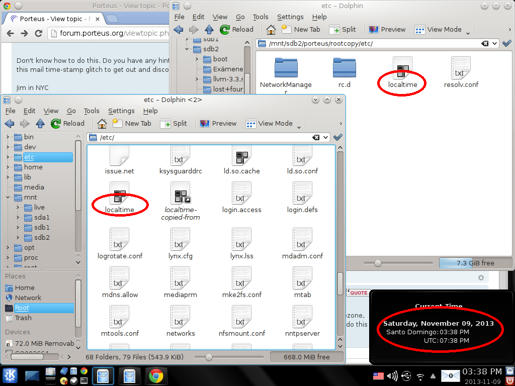Open location history dropdown in rear Dolphin
This screenshot has height=386, width=515.
(x=494, y=44)
